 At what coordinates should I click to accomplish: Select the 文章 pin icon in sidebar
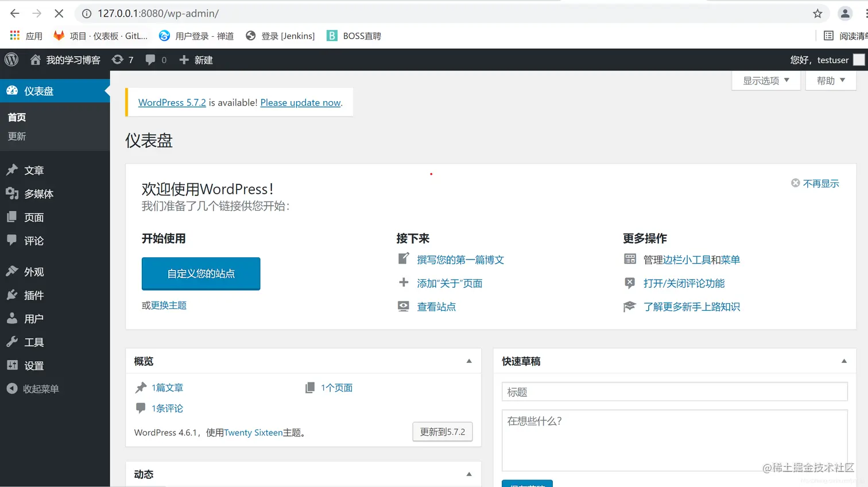(x=13, y=170)
